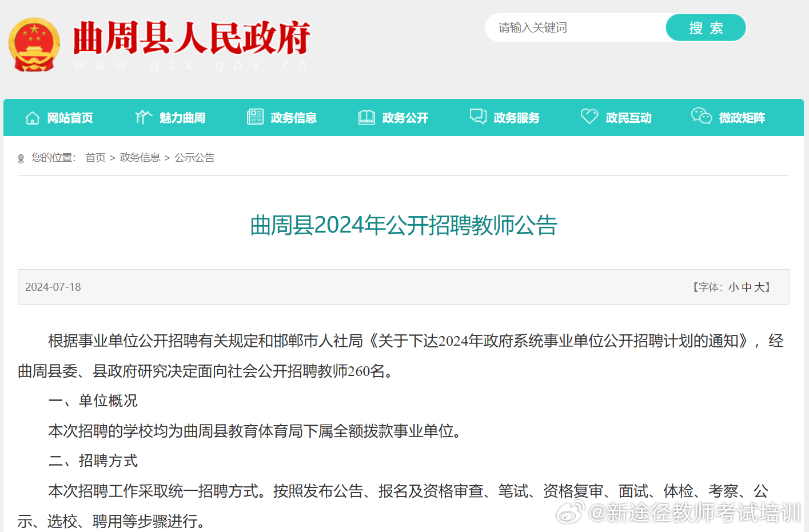Click the national emblem logo

click(34, 45)
